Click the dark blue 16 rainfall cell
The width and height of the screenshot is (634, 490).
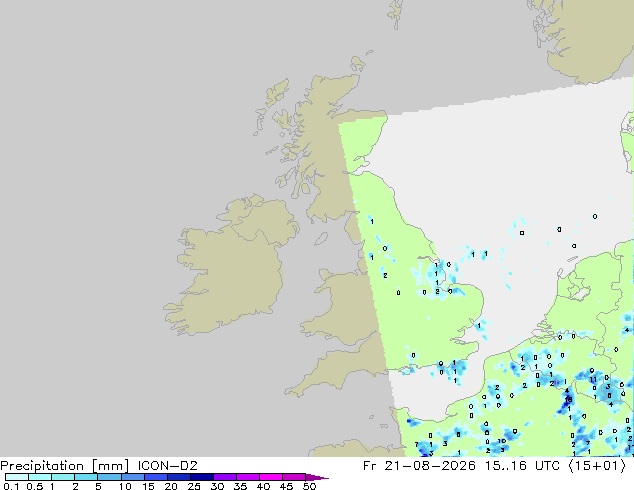pyautogui.click(x=568, y=399)
